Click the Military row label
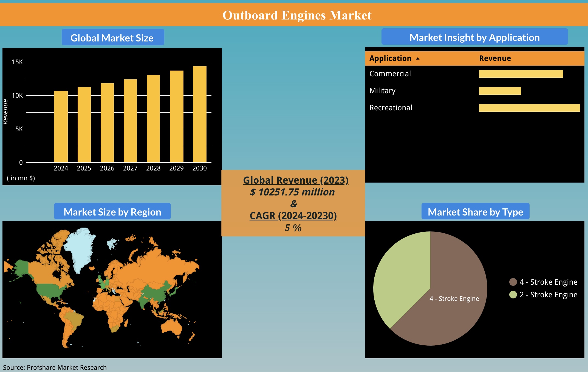This screenshot has width=588, height=372. 382,91
